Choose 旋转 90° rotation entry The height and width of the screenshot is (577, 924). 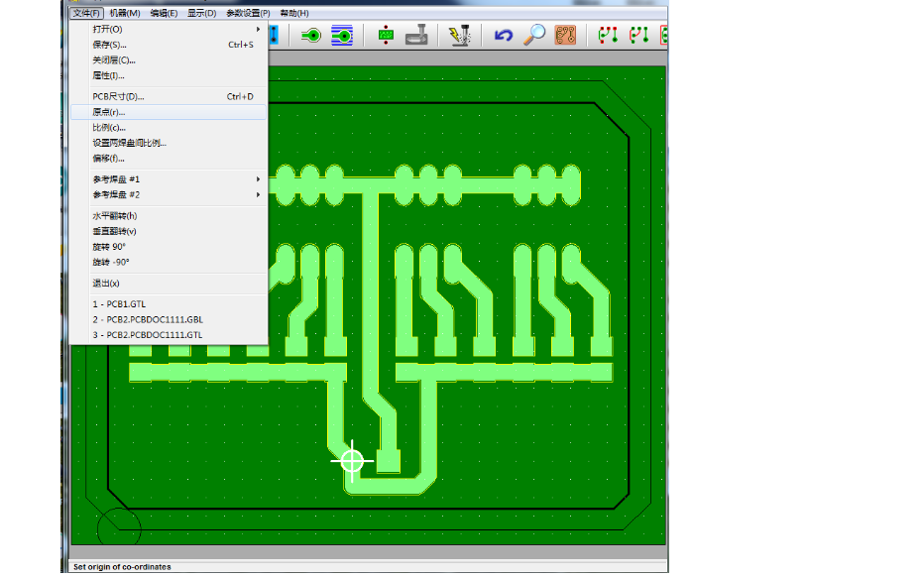(x=169, y=246)
